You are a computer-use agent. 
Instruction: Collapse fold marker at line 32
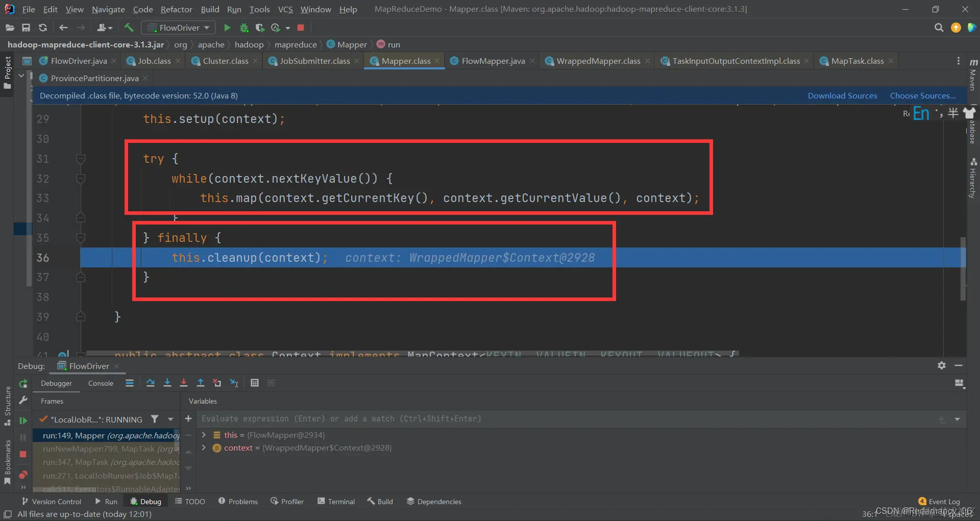(x=81, y=179)
